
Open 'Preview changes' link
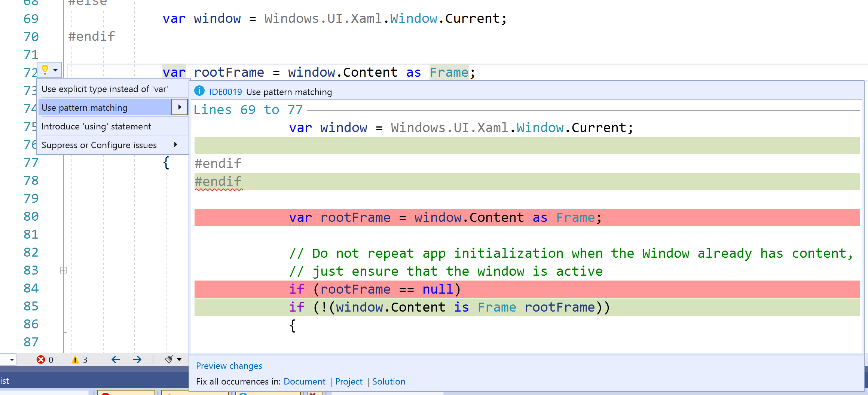click(x=229, y=366)
